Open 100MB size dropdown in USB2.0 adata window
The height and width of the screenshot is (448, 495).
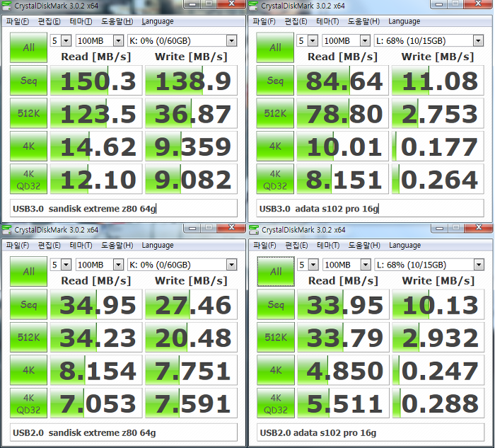tap(366, 265)
